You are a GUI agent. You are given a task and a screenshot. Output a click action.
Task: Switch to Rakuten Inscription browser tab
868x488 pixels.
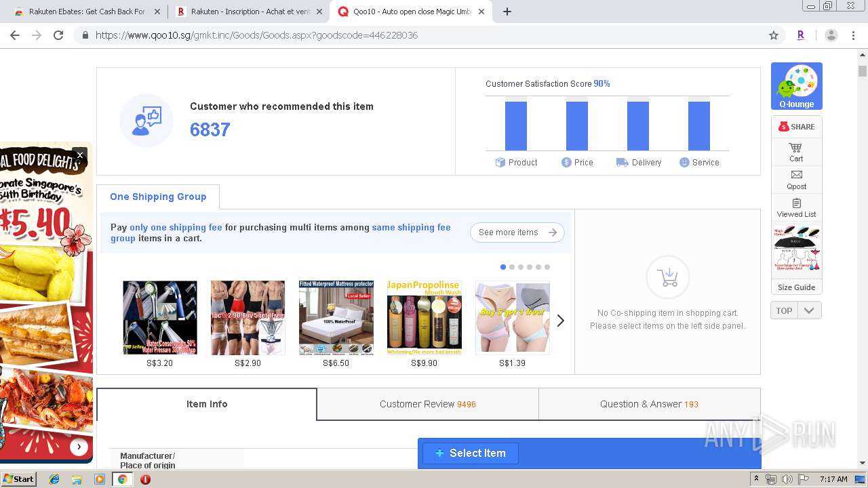(x=249, y=12)
